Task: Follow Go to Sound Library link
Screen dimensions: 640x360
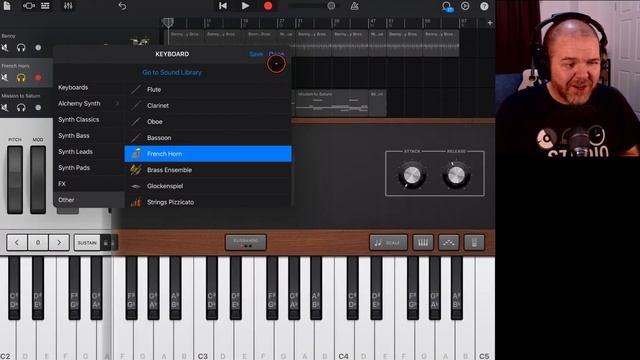Action: [x=172, y=72]
